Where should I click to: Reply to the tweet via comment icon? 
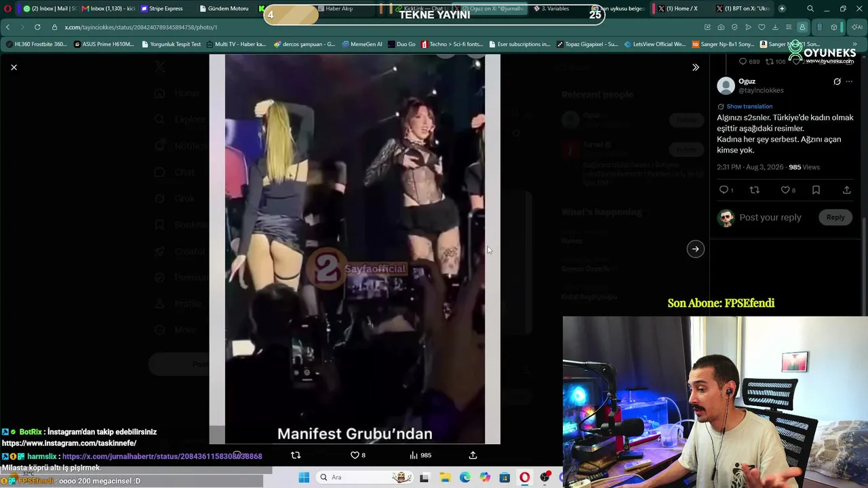coord(724,190)
